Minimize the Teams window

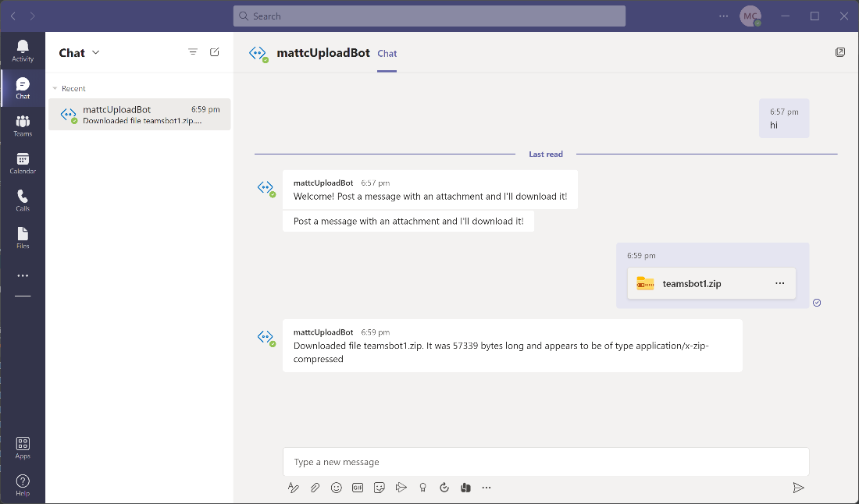point(785,16)
